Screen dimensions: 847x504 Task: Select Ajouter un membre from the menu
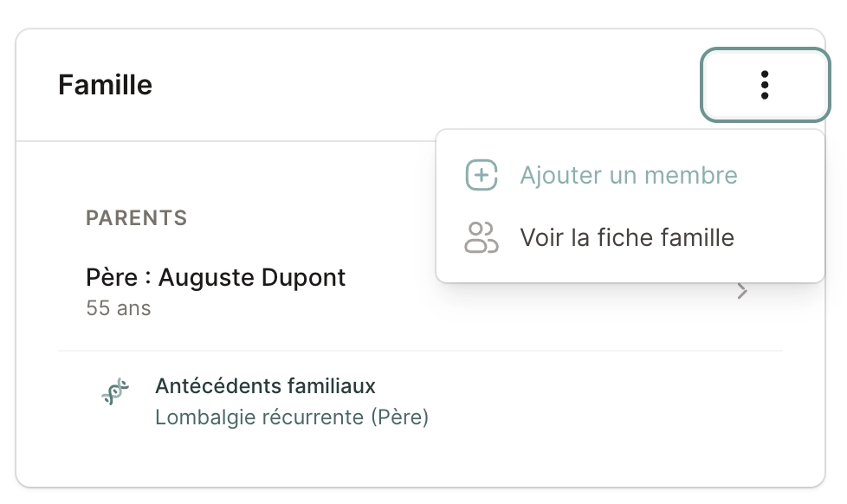click(x=629, y=175)
